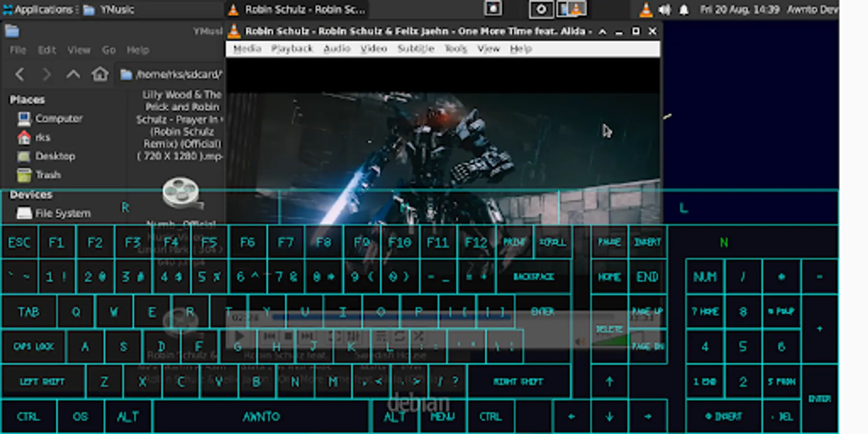Toggle the LEFT SHIFT modifier key

[43, 381]
